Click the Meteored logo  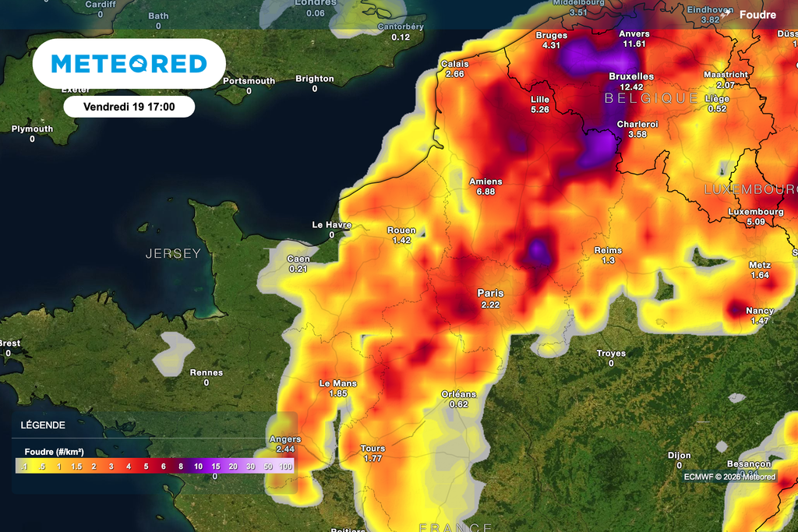129,64
